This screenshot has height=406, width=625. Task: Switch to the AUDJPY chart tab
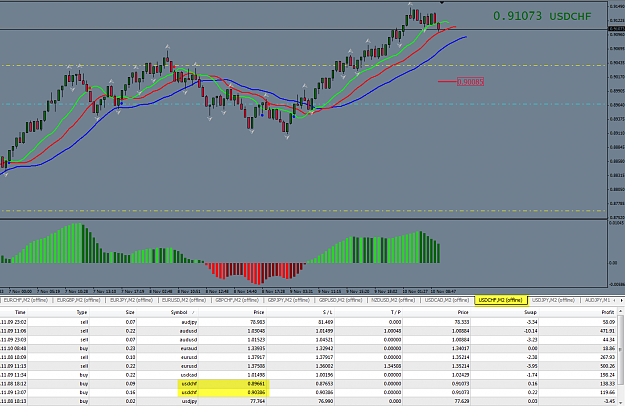coord(597,300)
